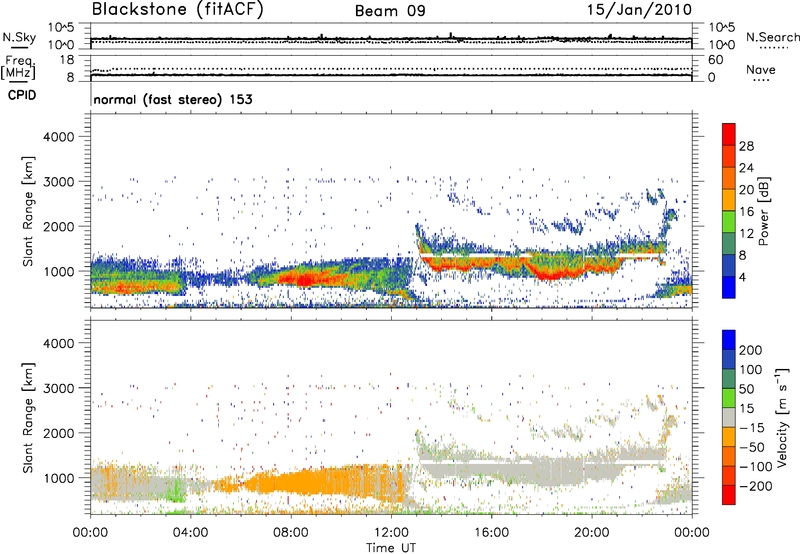This screenshot has height=554, width=800.
Task: Click the '-50' tick on Velocity colorbar
Action: tap(752, 447)
